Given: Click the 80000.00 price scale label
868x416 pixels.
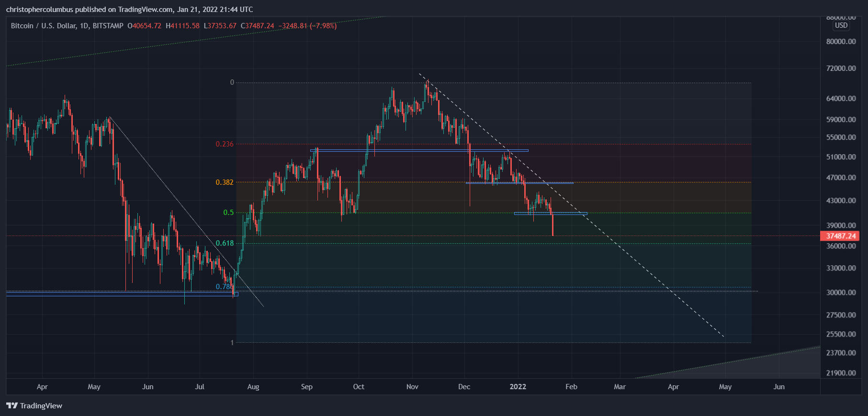Looking at the screenshot, I should [x=841, y=42].
